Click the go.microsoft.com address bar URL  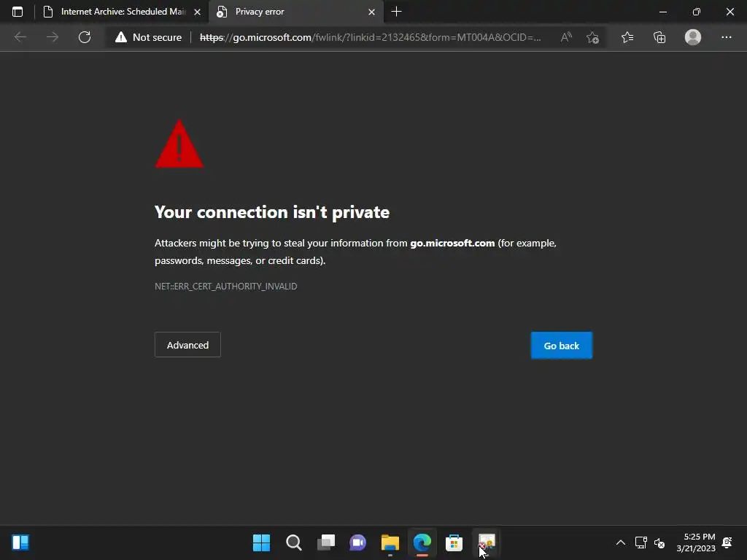pyautogui.click(x=370, y=37)
